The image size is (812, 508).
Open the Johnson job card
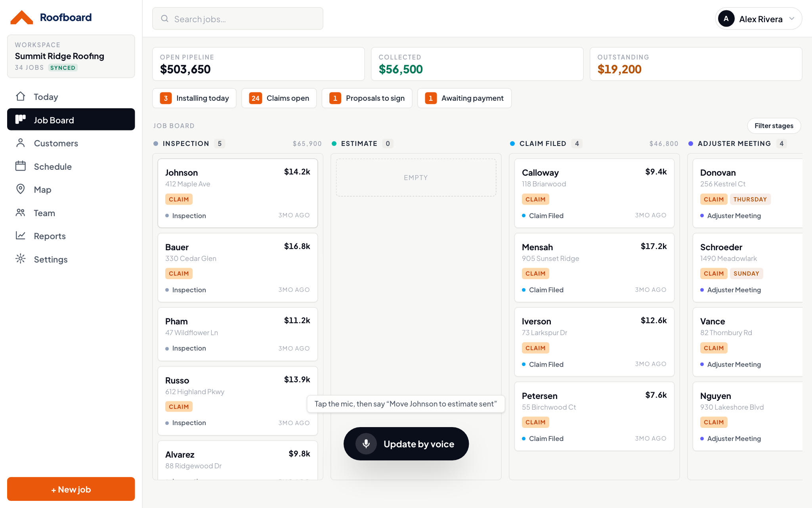click(238, 193)
